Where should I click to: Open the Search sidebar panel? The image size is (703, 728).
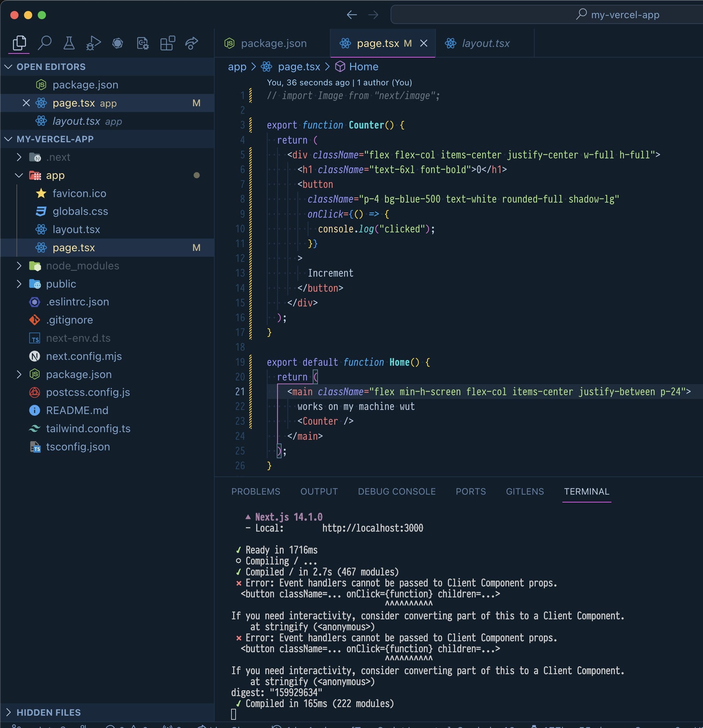pyautogui.click(x=45, y=43)
